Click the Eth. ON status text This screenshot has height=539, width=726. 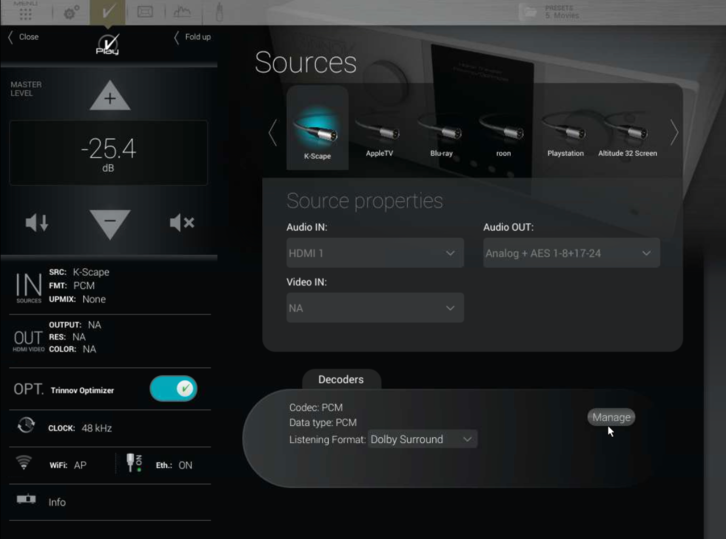[174, 465]
